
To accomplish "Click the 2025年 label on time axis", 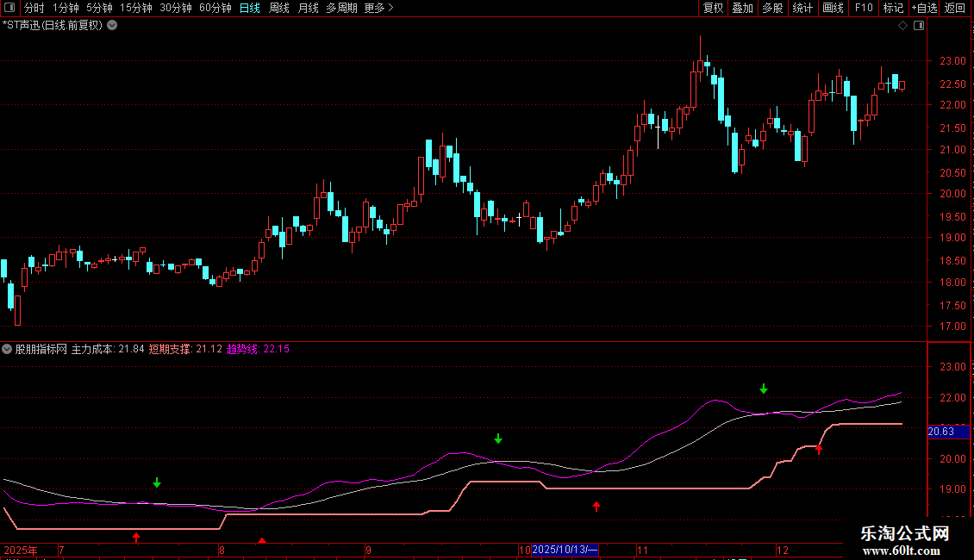I will [21, 550].
